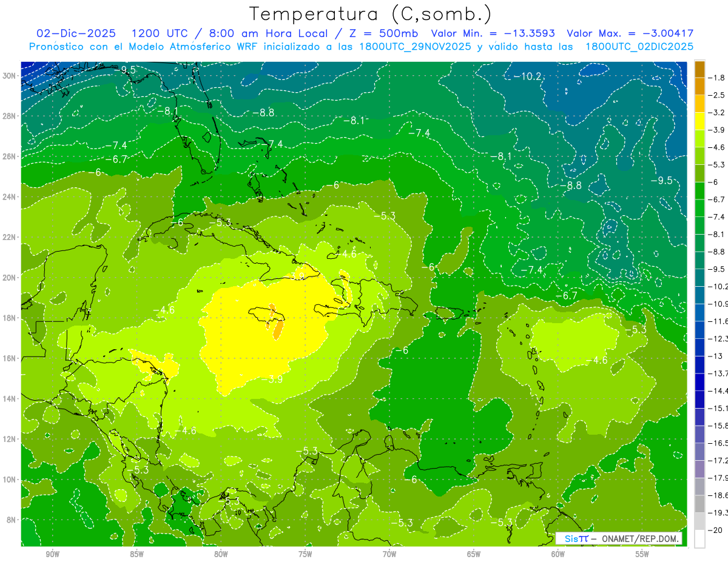Screen dimensions: 728x562
Task: Click the -15.8 value on the color scale
Action: [718, 426]
